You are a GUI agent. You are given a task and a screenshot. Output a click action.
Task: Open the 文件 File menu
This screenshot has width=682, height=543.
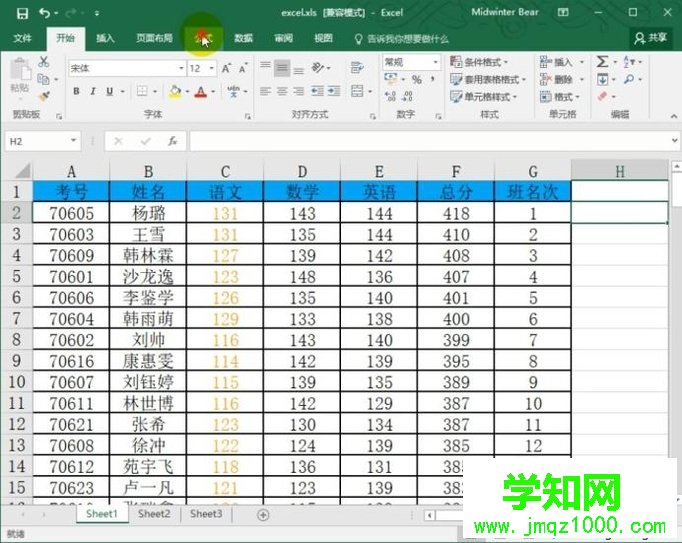(22, 39)
